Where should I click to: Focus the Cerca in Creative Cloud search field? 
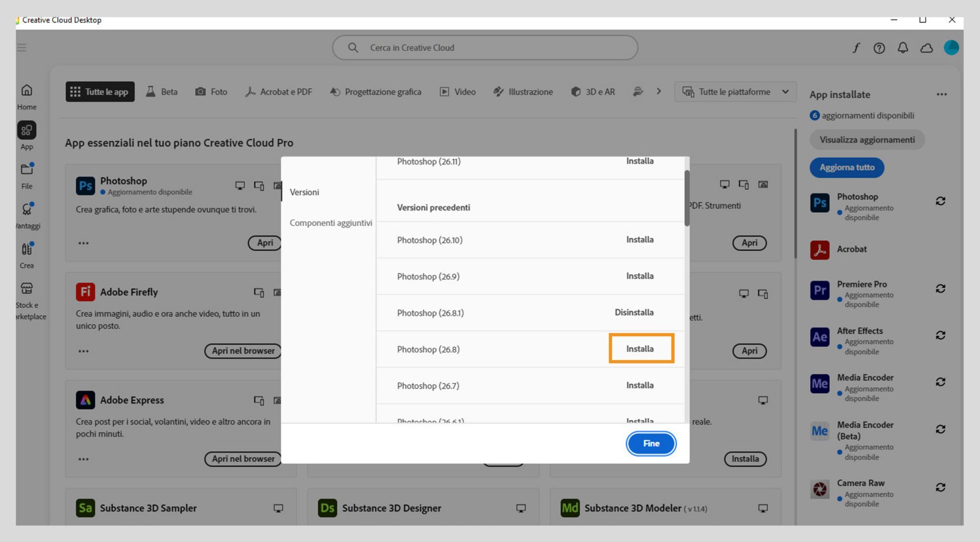[485, 48]
